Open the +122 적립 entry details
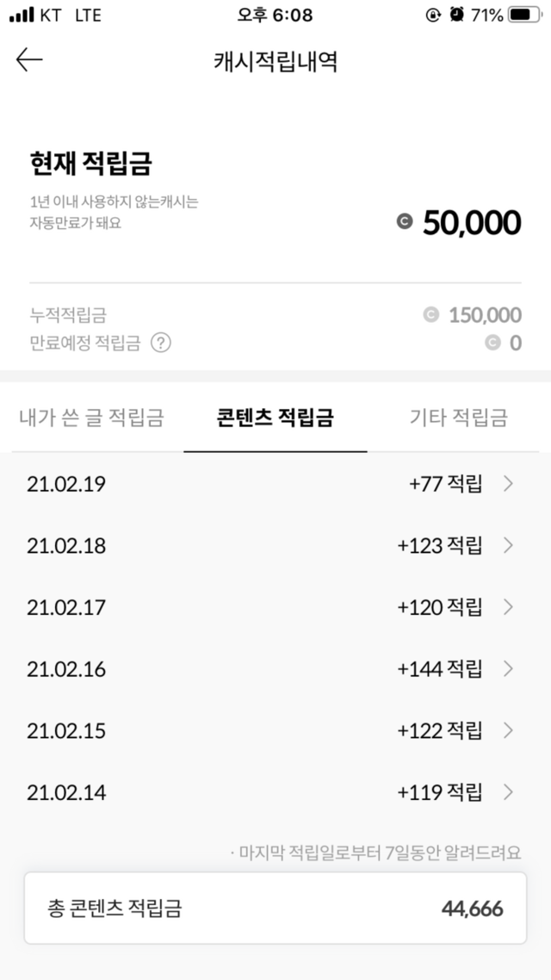551x980 pixels. (440, 731)
